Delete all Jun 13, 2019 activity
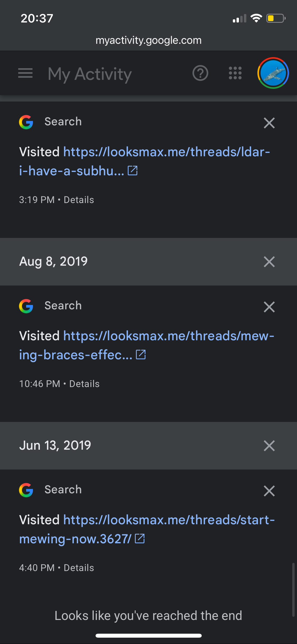Viewport: 297px width, 644px height. click(x=269, y=446)
